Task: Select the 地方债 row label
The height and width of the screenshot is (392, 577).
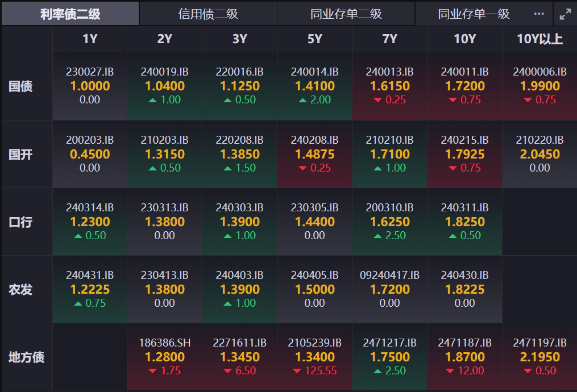Action: pos(26,357)
